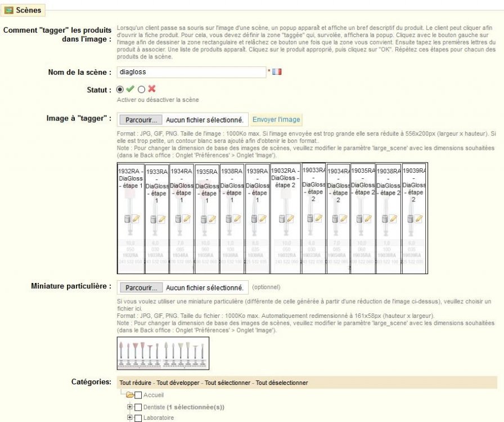Viewport: 504px width, 422px height.
Task: Click the Accueil open folder icon
Action: click(x=129, y=394)
